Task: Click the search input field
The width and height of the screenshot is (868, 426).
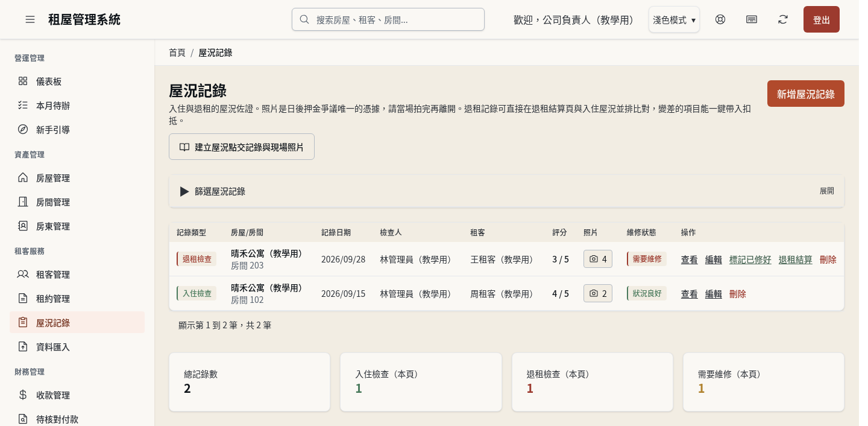Action: [388, 19]
